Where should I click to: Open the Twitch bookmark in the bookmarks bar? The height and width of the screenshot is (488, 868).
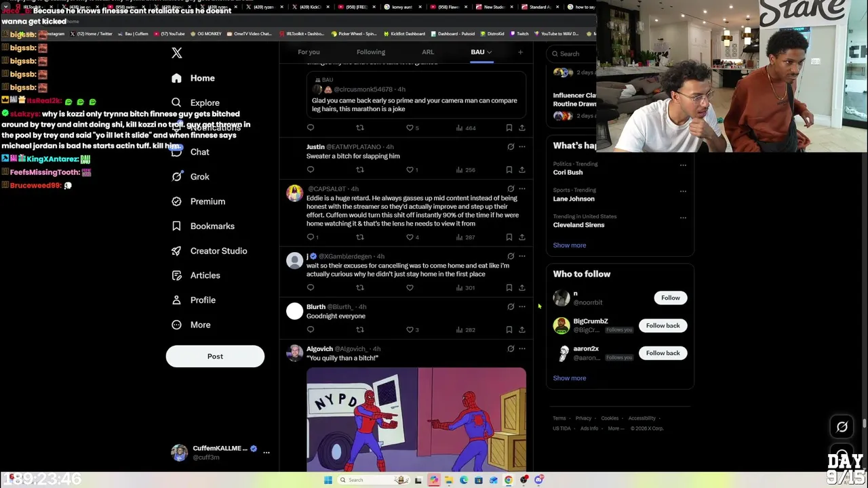[519, 34]
